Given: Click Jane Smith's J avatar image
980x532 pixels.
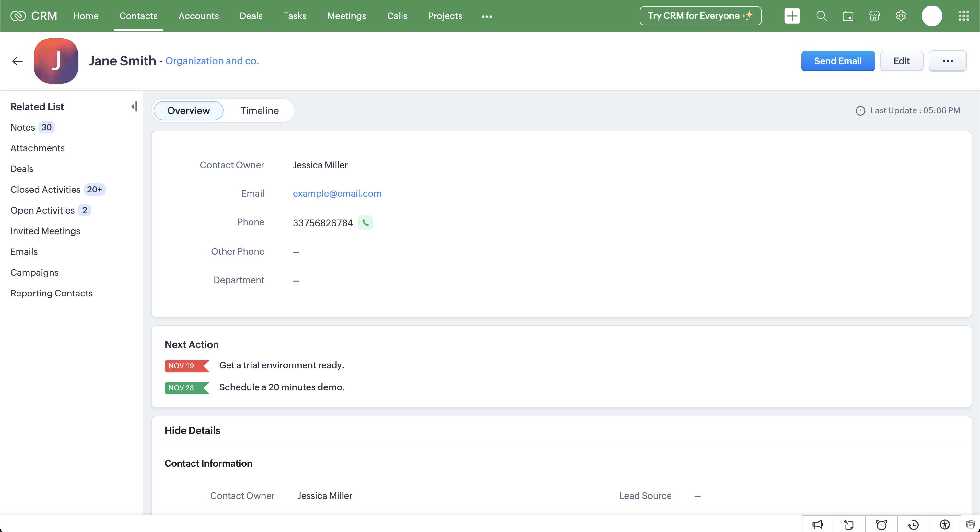Looking at the screenshot, I should 56,61.
